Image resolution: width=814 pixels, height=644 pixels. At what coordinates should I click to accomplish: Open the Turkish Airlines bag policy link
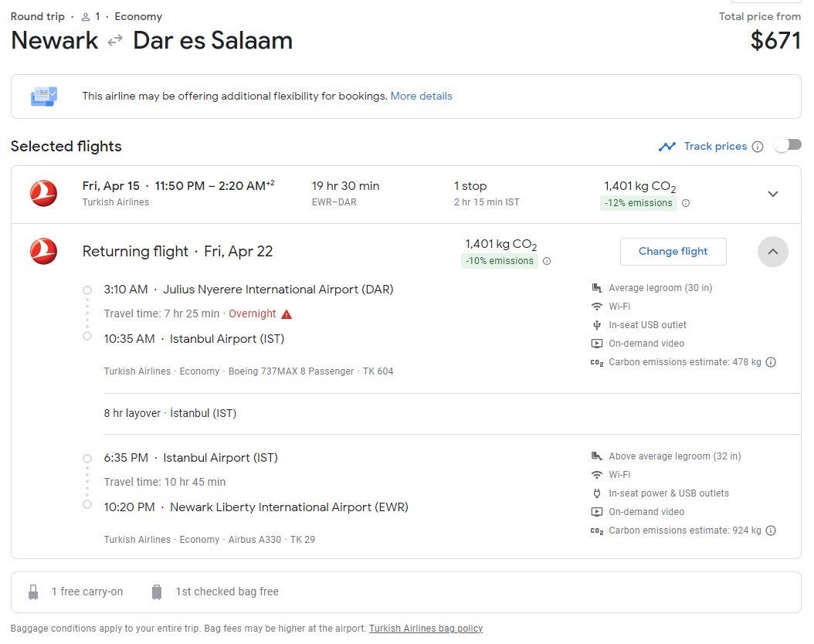[426, 629]
